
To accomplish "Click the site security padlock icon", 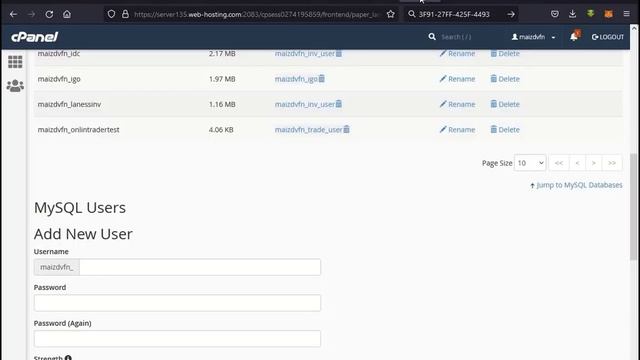I will click(125, 14).
